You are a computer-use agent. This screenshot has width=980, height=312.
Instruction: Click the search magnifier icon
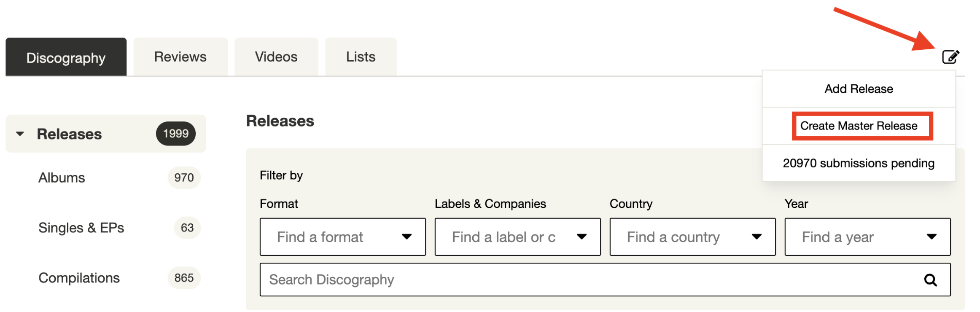(x=930, y=280)
